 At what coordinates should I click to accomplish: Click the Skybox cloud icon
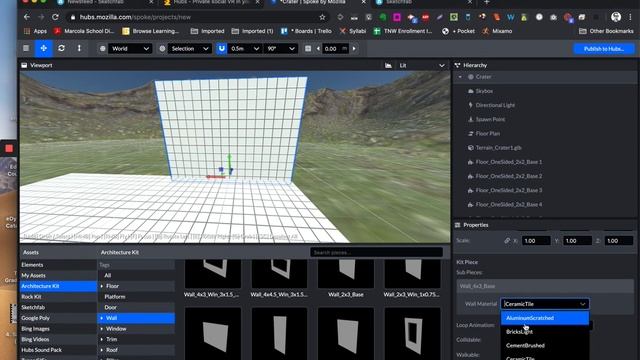pyautogui.click(x=471, y=91)
